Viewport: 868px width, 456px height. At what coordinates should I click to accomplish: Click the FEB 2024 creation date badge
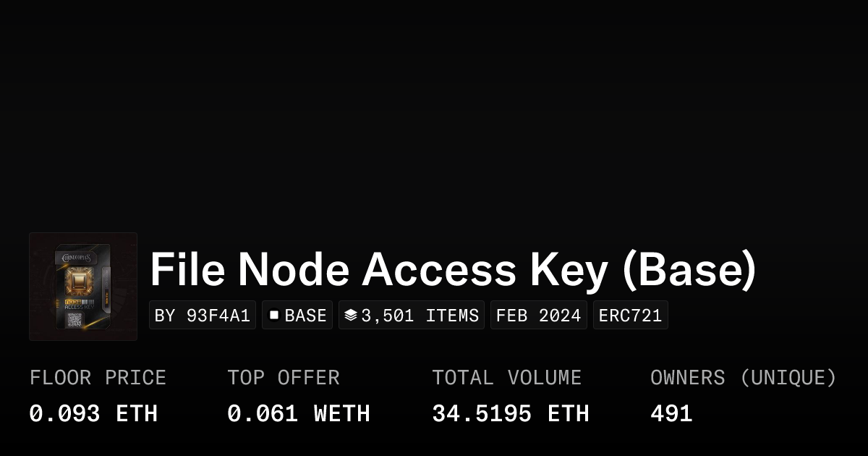538,316
